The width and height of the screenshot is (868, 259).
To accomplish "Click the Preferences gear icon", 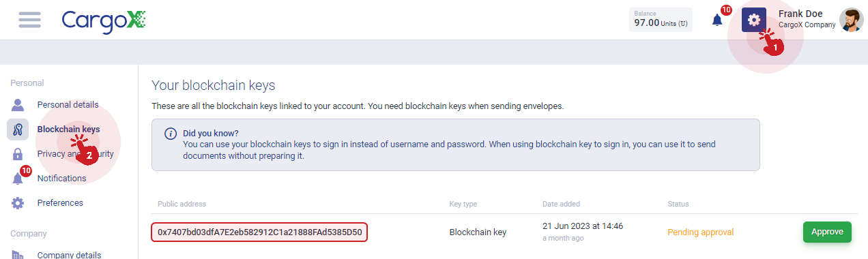I will [x=18, y=203].
